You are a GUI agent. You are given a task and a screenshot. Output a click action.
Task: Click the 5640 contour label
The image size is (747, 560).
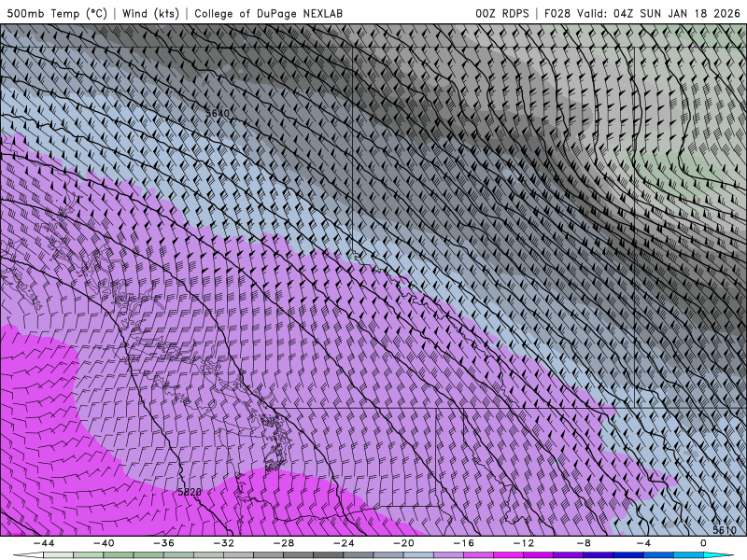pyautogui.click(x=218, y=113)
